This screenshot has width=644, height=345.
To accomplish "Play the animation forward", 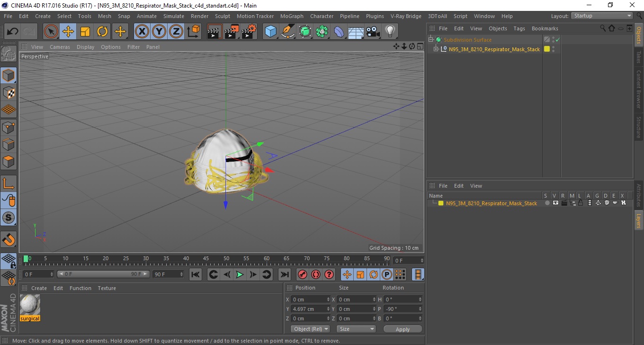I will pyautogui.click(x=240, y=274).
